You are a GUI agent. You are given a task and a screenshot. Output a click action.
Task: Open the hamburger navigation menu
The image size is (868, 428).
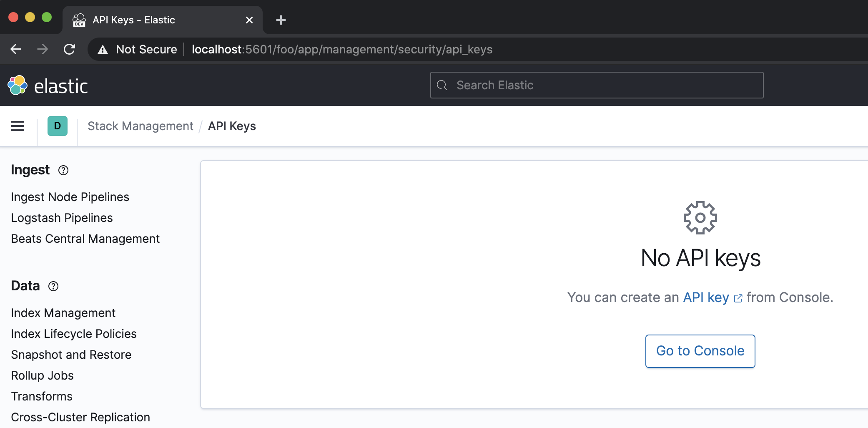(x=18, y=126)
